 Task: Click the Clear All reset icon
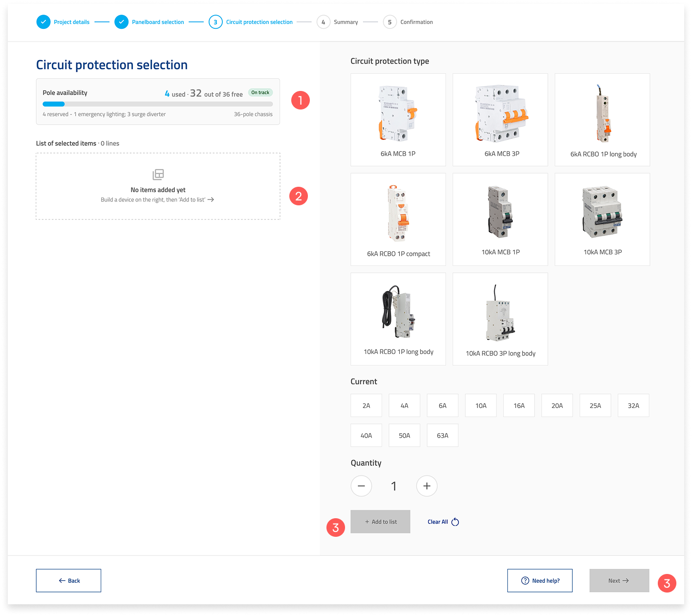455,522
